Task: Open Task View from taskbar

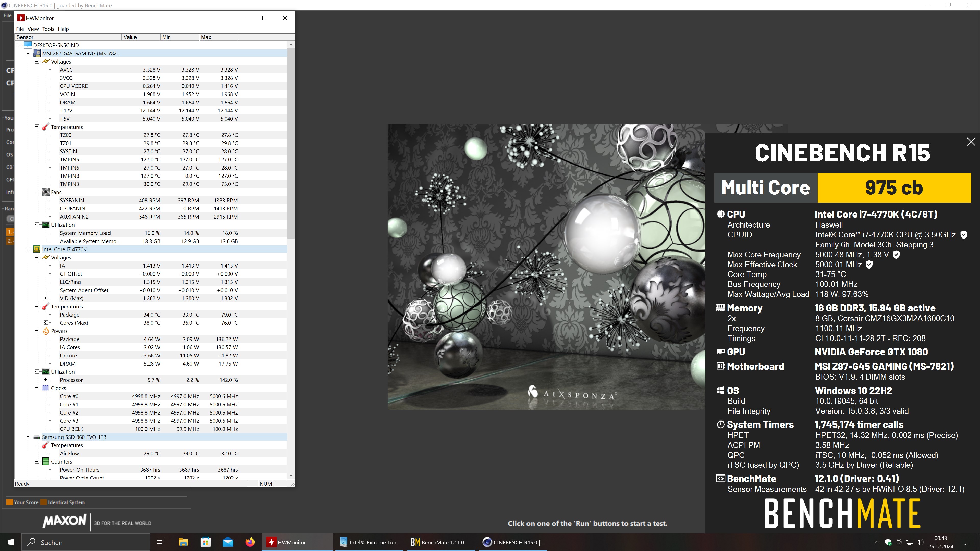Action: coord(161,542)
